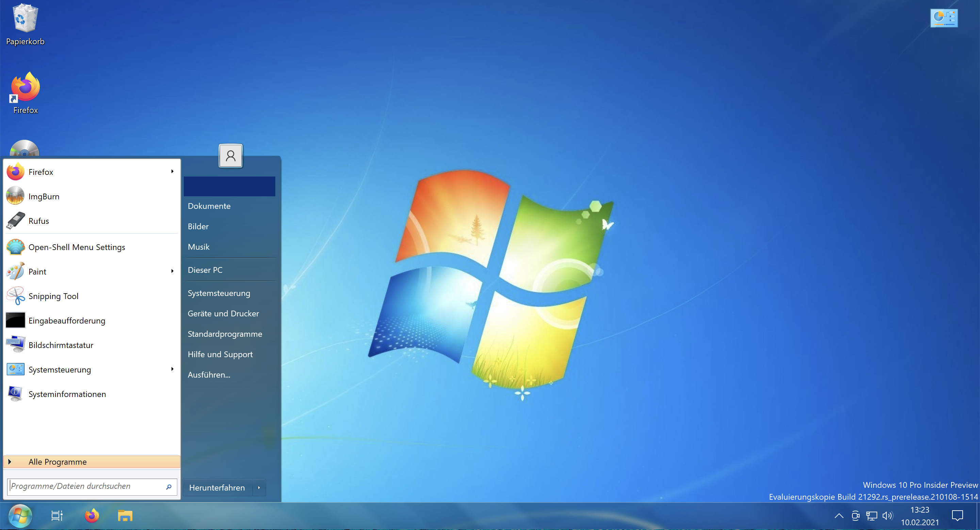980x530 pixels.
Task: Click Ausführen... link
Action: pyautogui.click(x=209, y=375)
